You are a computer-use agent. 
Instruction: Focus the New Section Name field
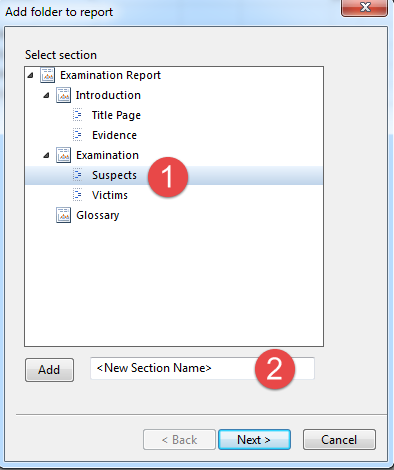coord(202,368)
